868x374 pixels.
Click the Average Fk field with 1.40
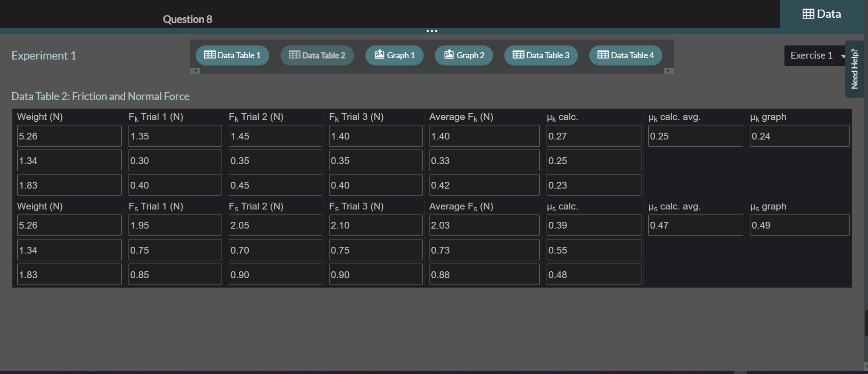(484, 136)
